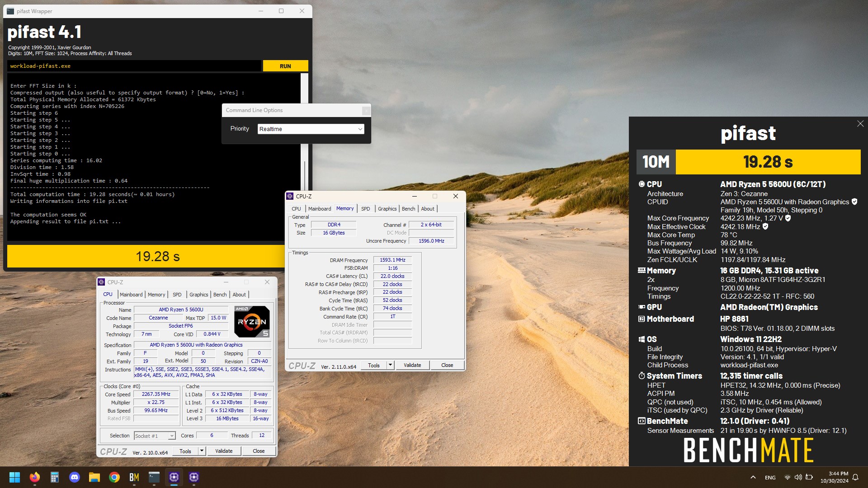
Task: Open SPD tab in lower CPU-Z window
Action: (x=177, y=295)
